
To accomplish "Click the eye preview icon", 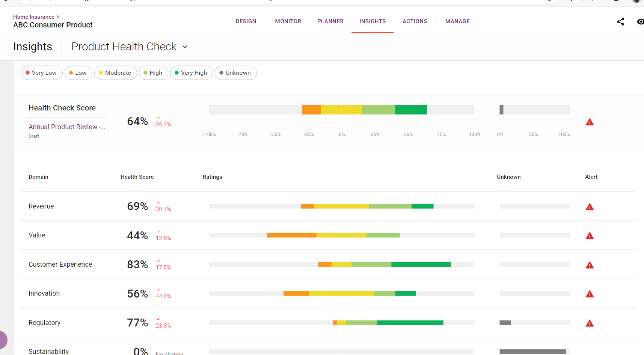I will 640,22.
